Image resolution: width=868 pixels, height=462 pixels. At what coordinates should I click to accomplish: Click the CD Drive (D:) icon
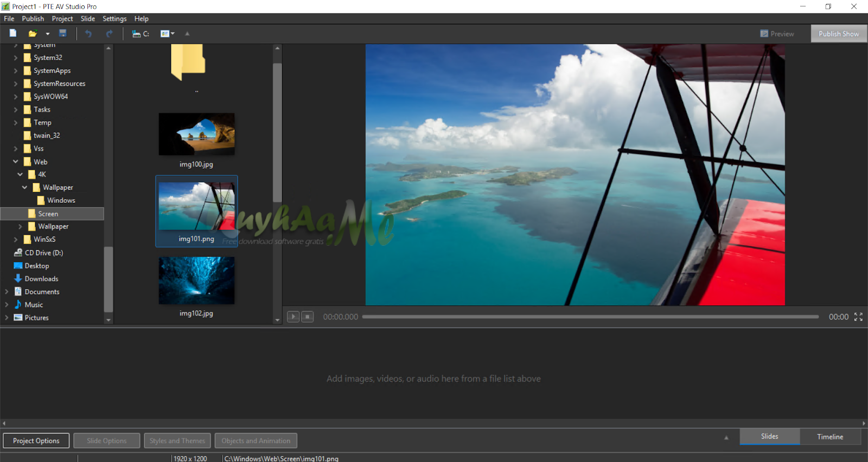[18, 253]
